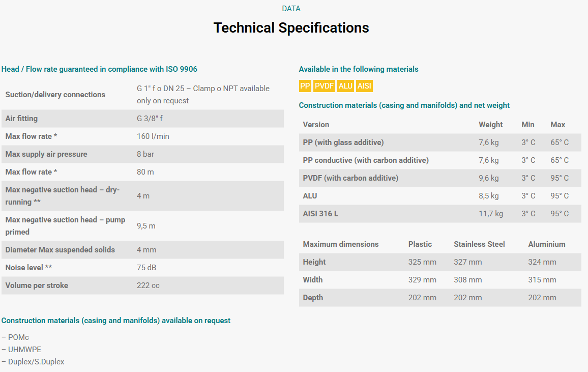The height and width of the screenshot is (372, 588).
Task: Click the Weight column header
Action: point(490,125)
